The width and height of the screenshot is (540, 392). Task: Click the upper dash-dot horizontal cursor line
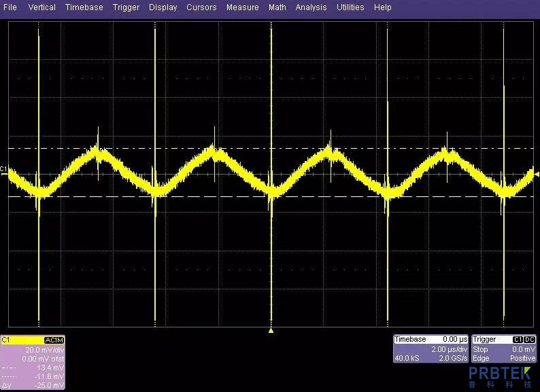(x=271, y=148)
